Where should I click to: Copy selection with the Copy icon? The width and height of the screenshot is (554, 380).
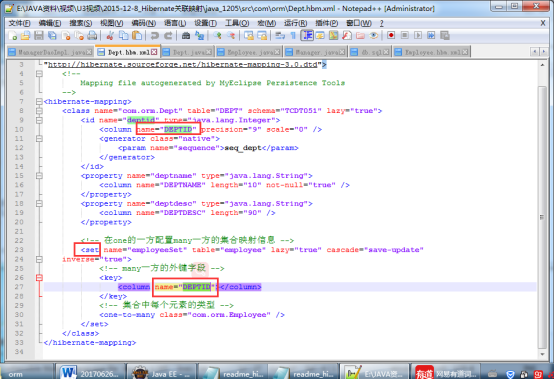point(124,35)
